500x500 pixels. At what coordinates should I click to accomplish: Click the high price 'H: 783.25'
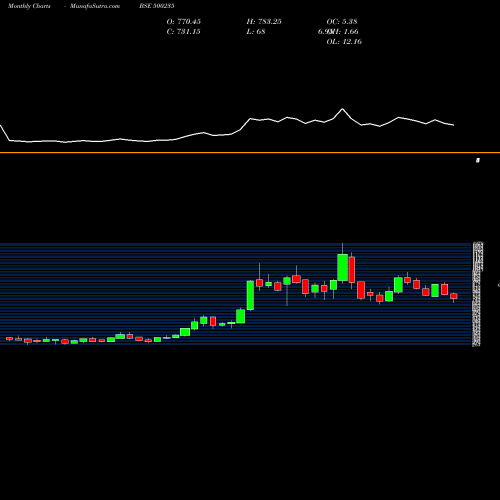[x=264, y=22]
